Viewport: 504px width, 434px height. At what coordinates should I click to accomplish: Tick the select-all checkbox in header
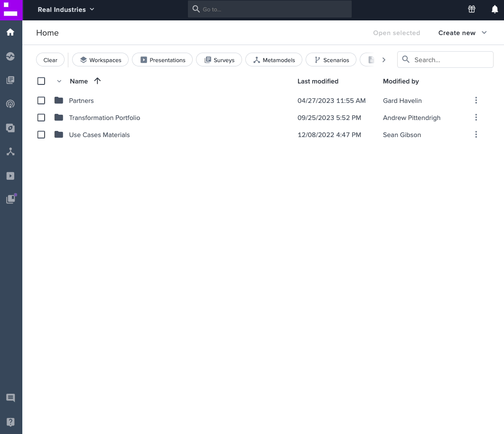[41, 81]
